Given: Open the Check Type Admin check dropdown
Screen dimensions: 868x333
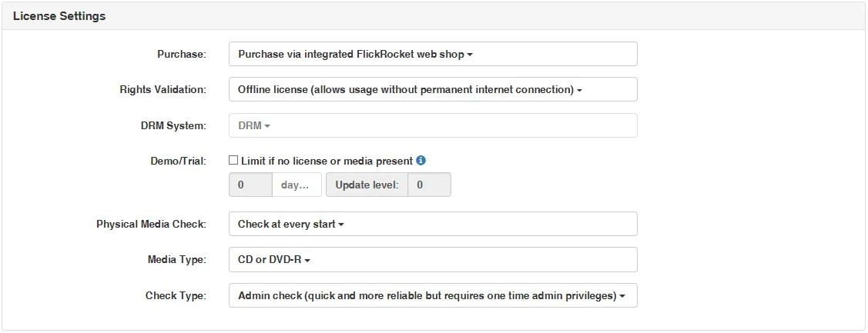Looking at the screenshot, I should coord(433,295).
